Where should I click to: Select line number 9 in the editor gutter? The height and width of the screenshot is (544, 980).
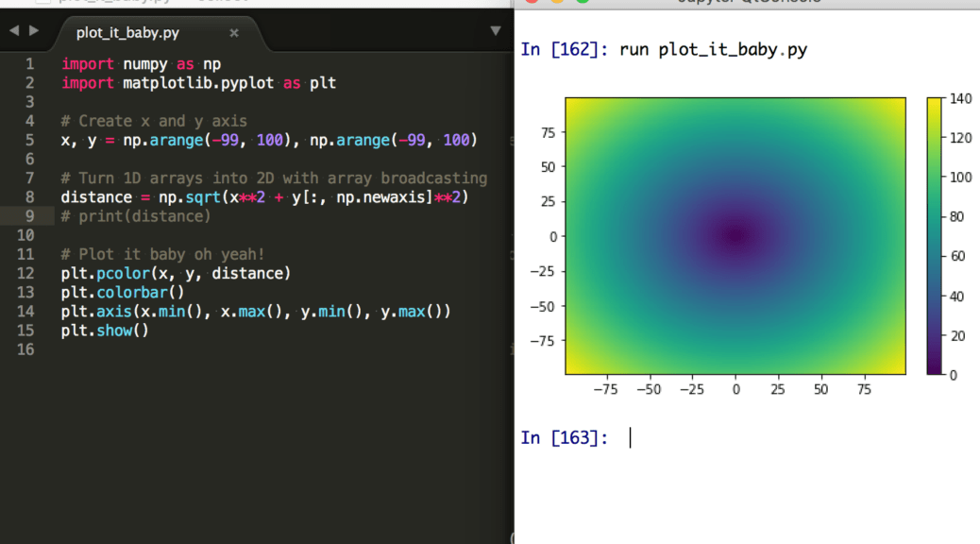(x=29, y=215)
